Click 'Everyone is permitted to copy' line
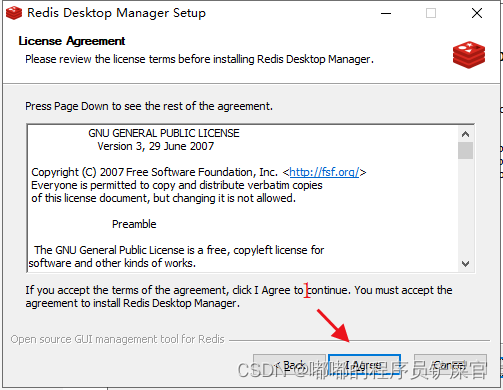This screenshot has width=503, height=390. [177, 185]
